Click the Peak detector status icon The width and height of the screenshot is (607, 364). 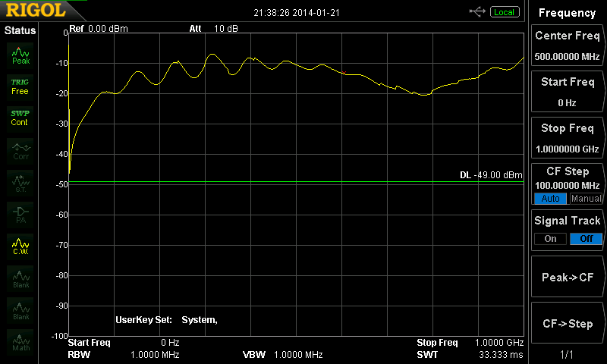(x=20, y=54)
